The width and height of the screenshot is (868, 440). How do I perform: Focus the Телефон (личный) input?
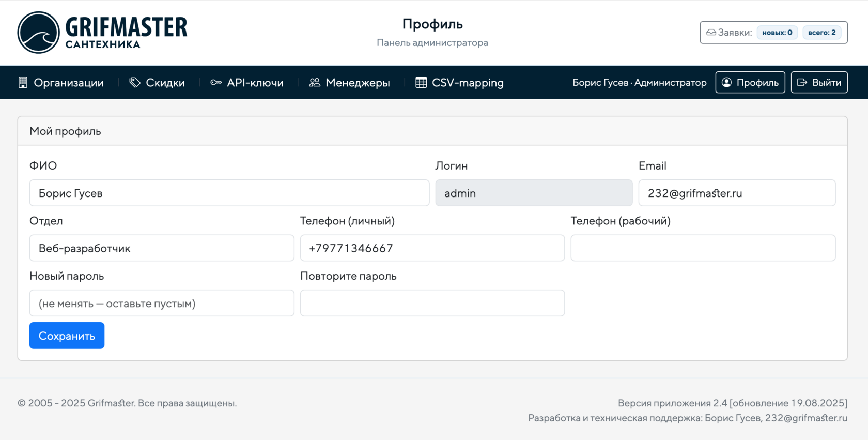(432, 248)
